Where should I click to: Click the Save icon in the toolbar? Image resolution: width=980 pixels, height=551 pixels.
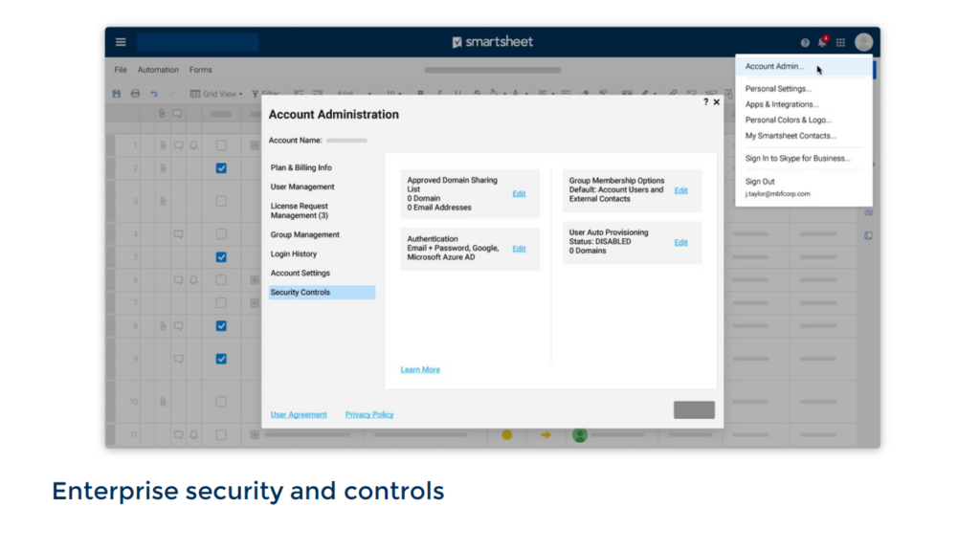(x=116, y=94)
